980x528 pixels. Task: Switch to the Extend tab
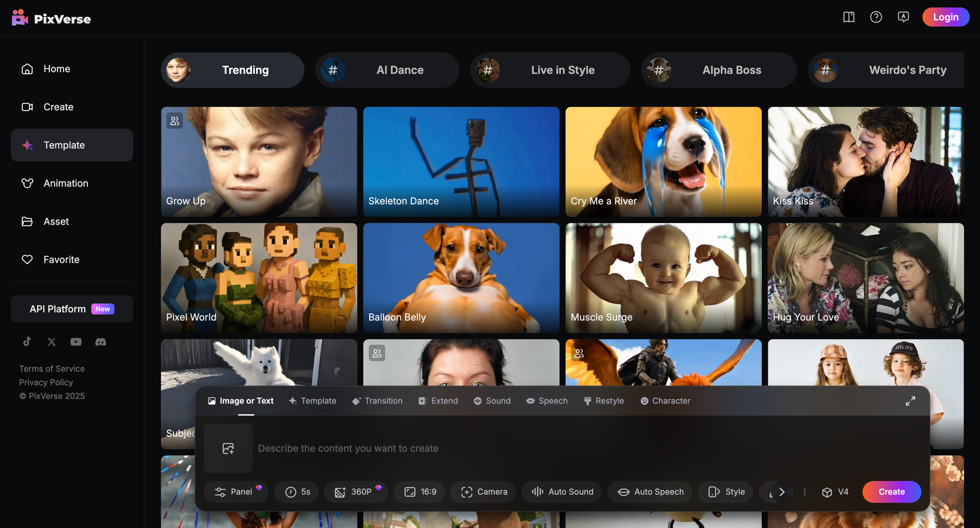click(x=438, y=401)
